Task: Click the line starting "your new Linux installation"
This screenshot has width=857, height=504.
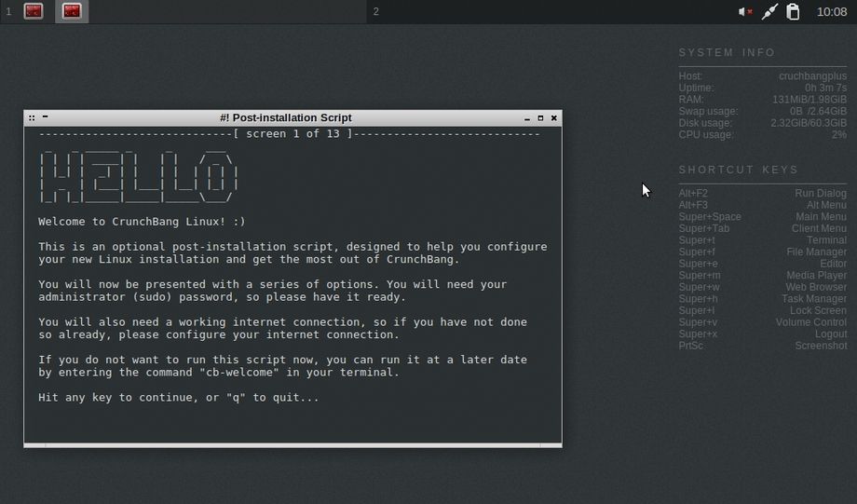Action: tap(250, 259)
